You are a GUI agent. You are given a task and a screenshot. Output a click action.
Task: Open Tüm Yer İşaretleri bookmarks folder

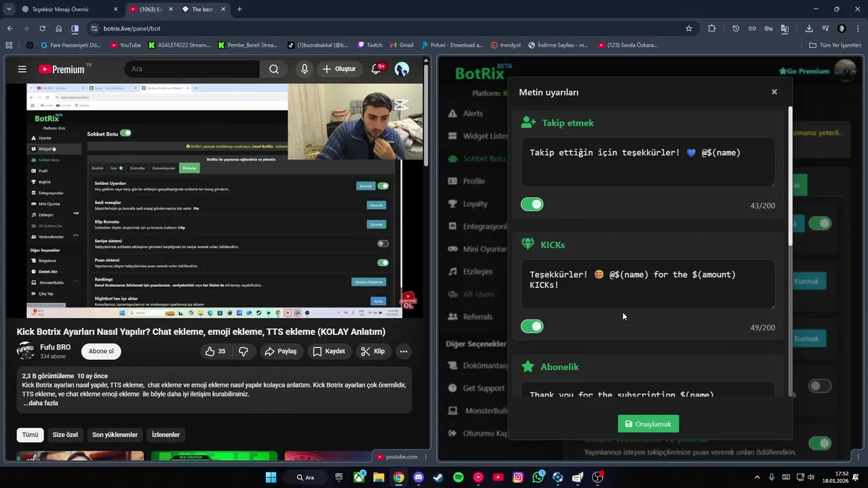pos(835,45)
